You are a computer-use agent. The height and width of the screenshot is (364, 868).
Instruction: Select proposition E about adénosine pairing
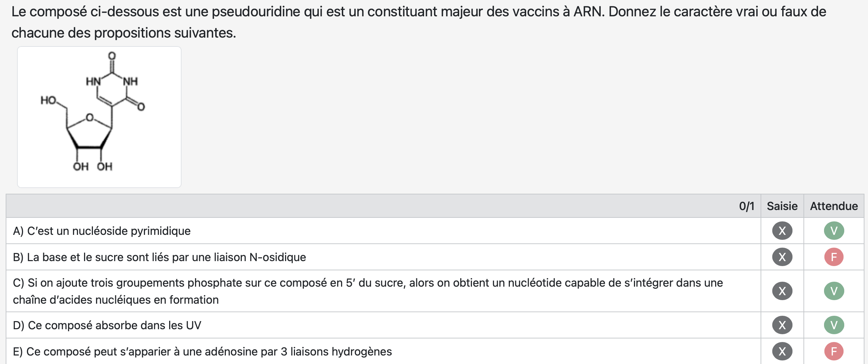click(202, 352)
